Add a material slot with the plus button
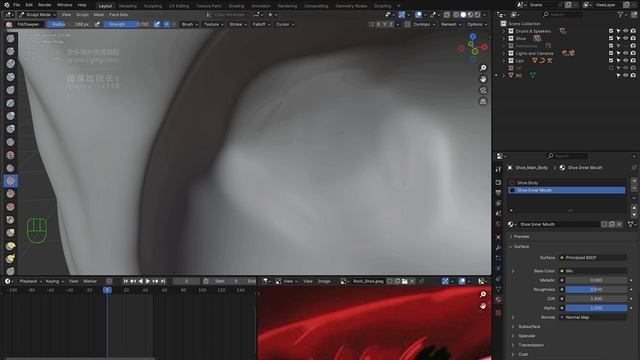Viewport: 640px width, 360px height. (634, 180)
